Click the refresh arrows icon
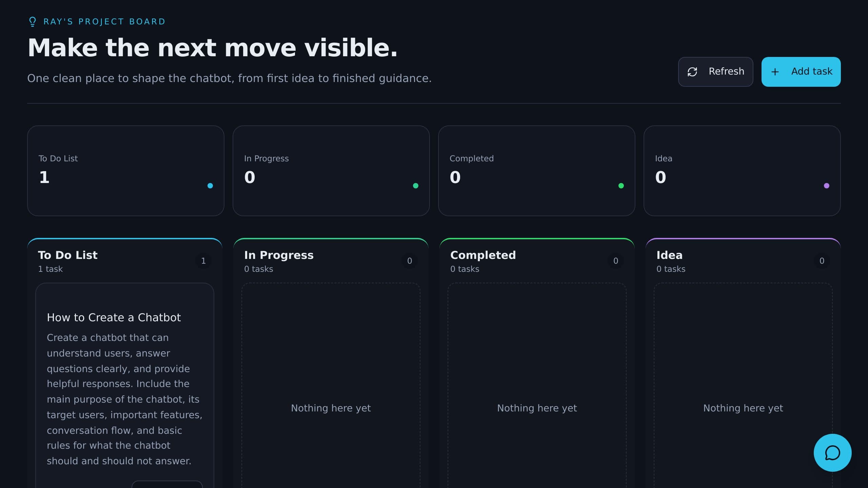The height and width of the screenshot is (488, 868). click(692, 72)
